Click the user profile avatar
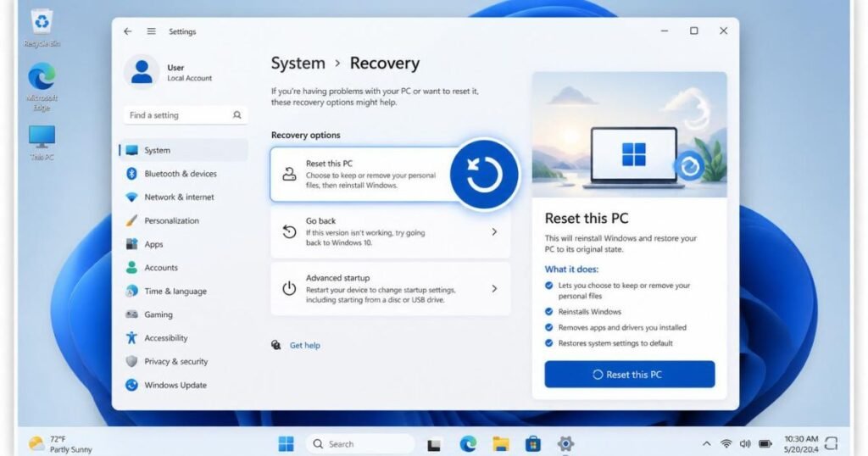The height and width of the screenshot is (456, 868). tap(142, 72)
